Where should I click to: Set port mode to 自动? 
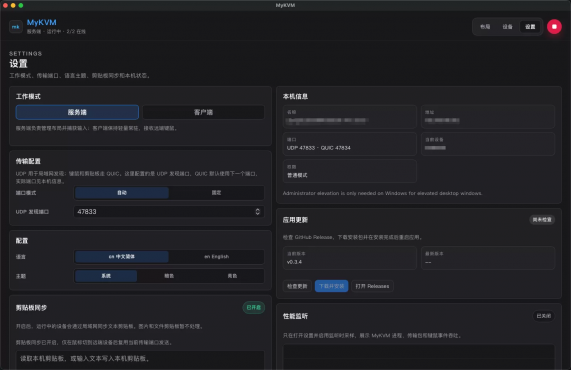[x=122, y=193]
